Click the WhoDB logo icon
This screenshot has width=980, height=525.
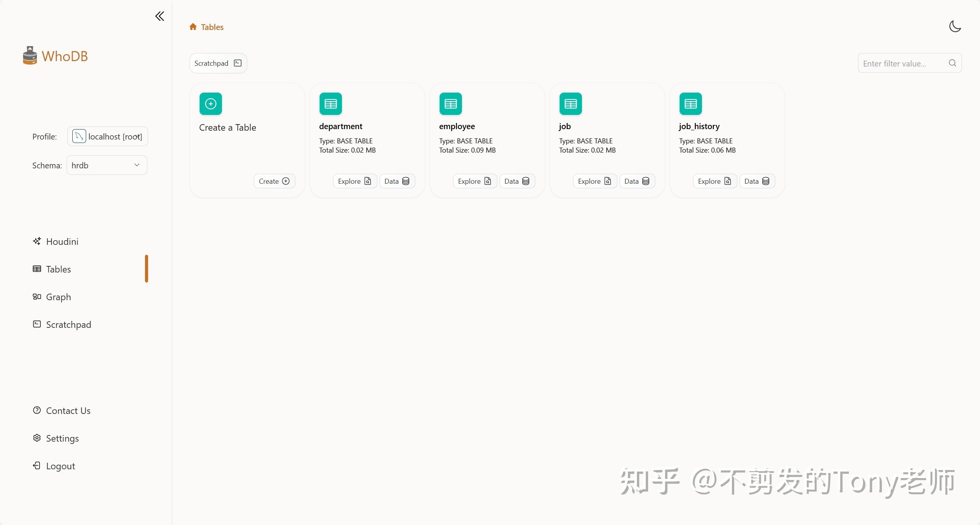click(x=29, y=55)
